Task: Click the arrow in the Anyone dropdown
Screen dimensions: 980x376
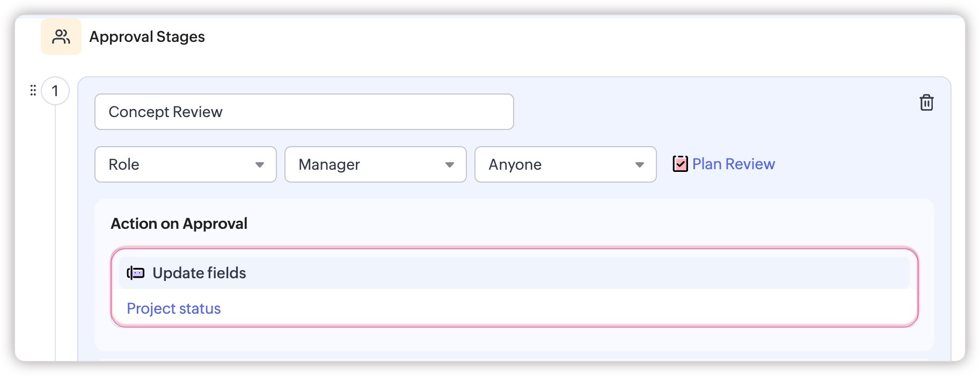Action: 639,165
